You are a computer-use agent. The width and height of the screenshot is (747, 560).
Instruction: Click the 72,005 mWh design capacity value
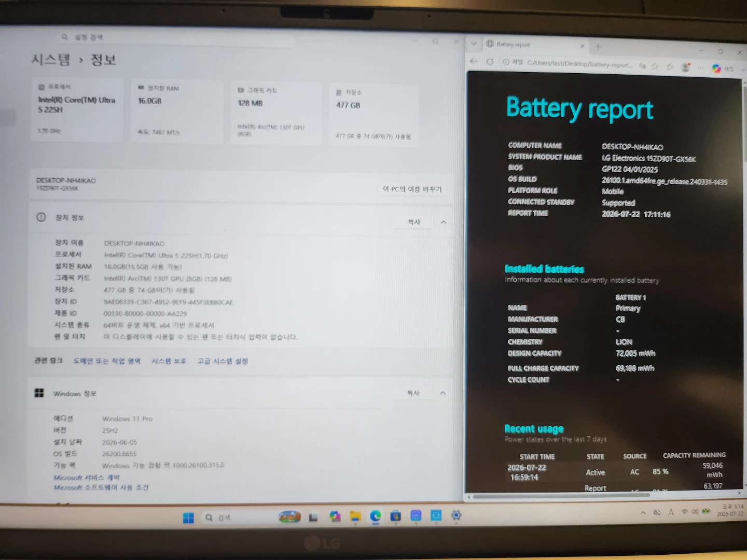tap(635, 354)
